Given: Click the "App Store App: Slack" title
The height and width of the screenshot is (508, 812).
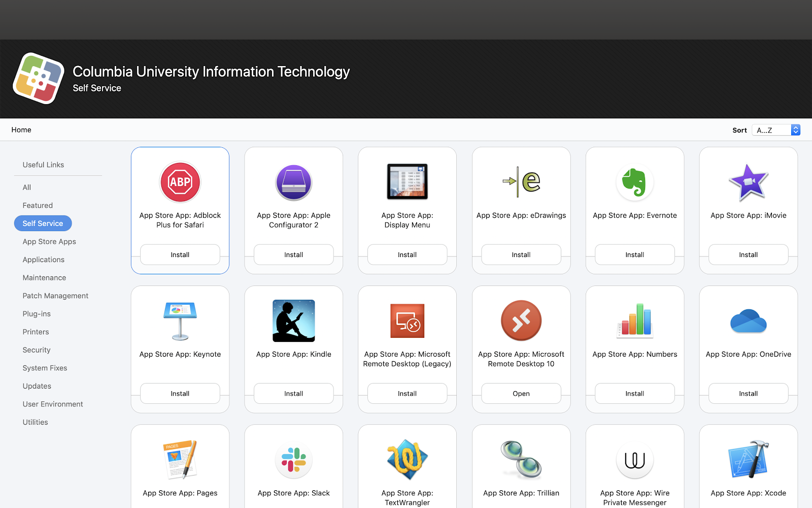Looking at the screenshot, I should (294, 493).
